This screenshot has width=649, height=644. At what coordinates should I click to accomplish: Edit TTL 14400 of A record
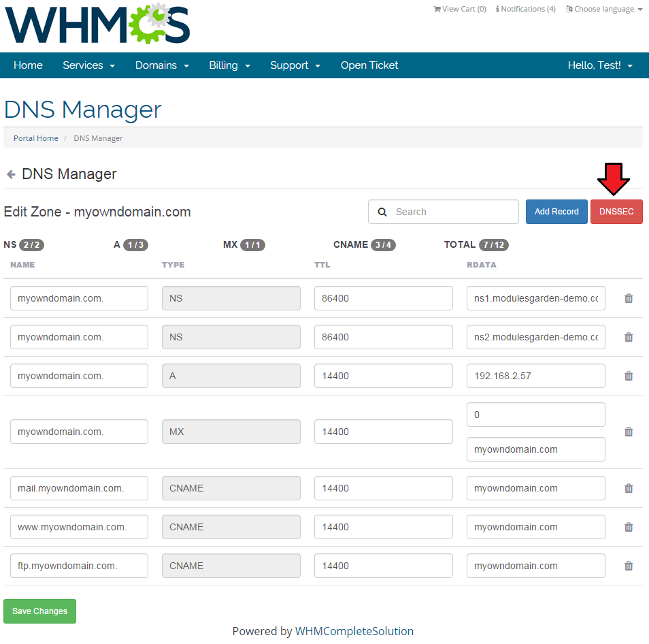[x=383, y=376]
